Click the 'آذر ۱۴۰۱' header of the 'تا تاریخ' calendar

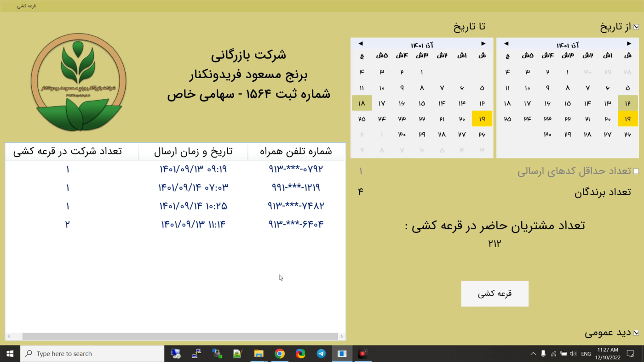[x=422, y=45]
